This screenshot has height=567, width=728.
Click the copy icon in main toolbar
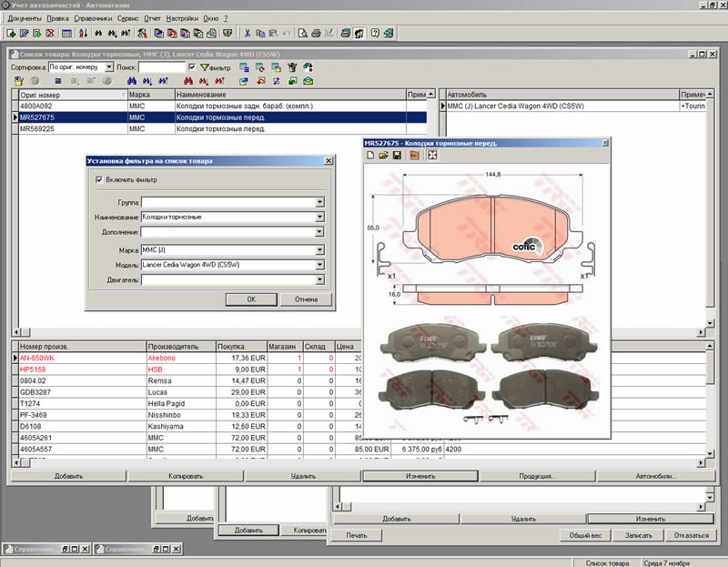[x=260, y=33]
